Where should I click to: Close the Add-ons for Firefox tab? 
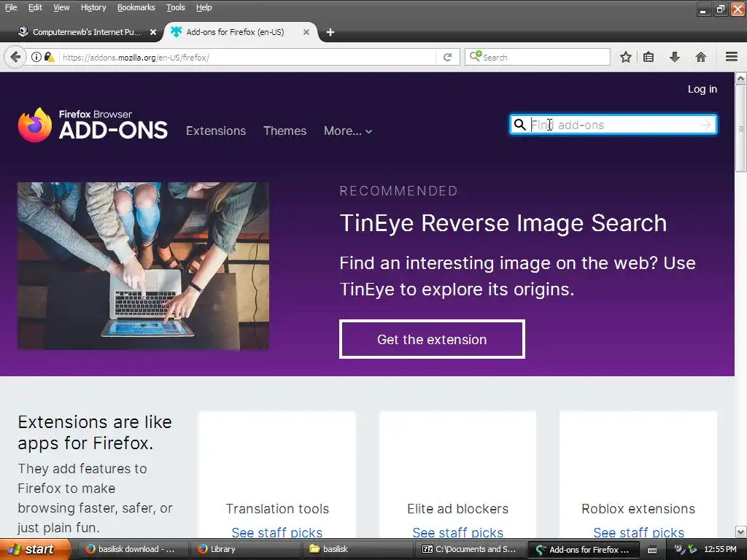click(306, 32)
